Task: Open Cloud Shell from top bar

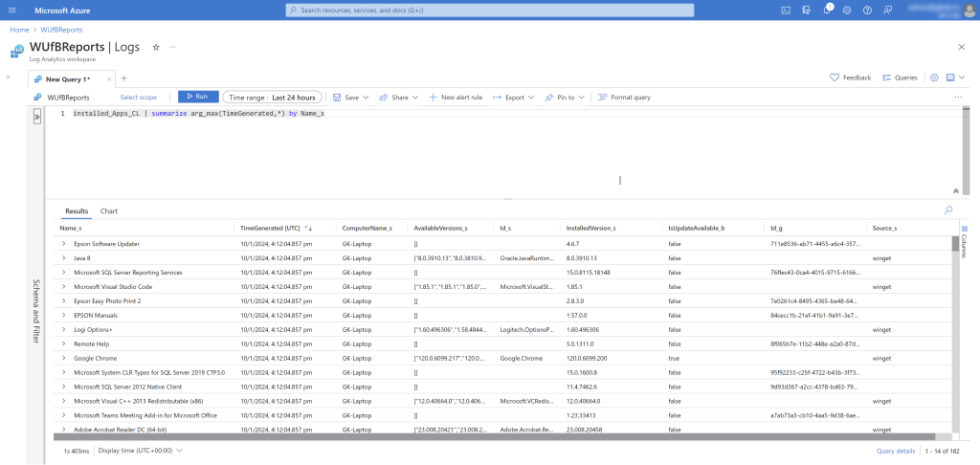Action: tap(787, 10)
